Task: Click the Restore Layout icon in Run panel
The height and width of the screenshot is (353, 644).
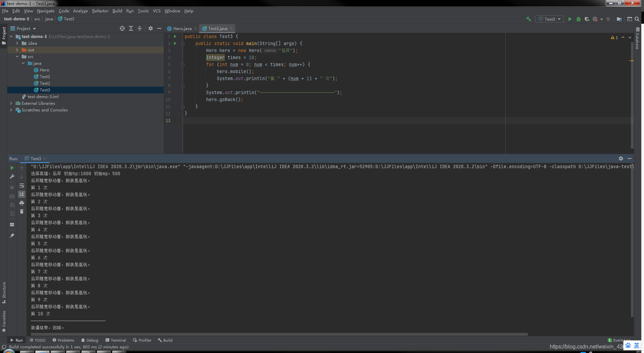Action: [12, 225]
